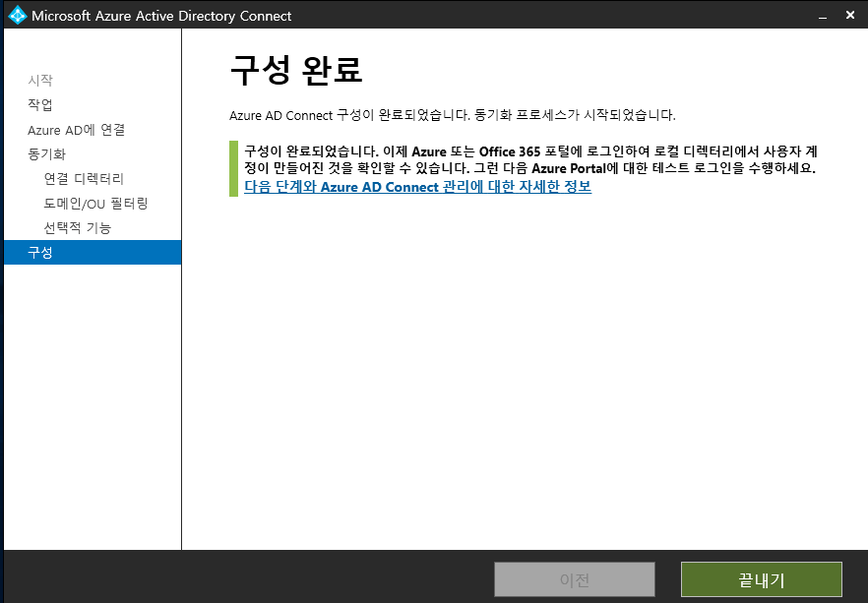Minimize the Azure AD Connect window
This screenshot has height=603, width=868.
(823, 16)
